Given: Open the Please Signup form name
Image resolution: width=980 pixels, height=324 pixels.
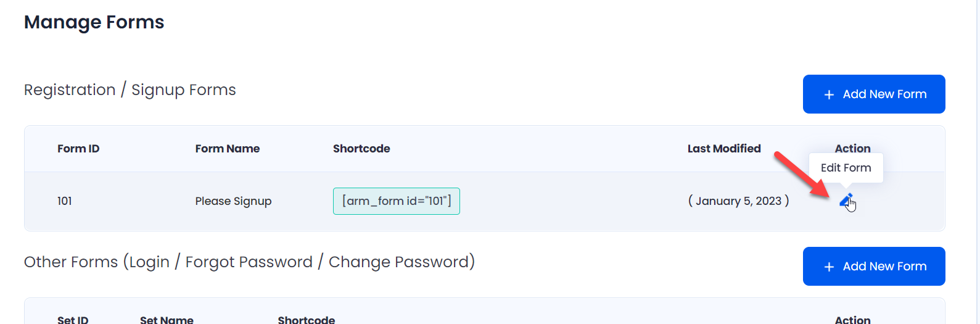Looking at the screenshot, I should coord(233,201).
